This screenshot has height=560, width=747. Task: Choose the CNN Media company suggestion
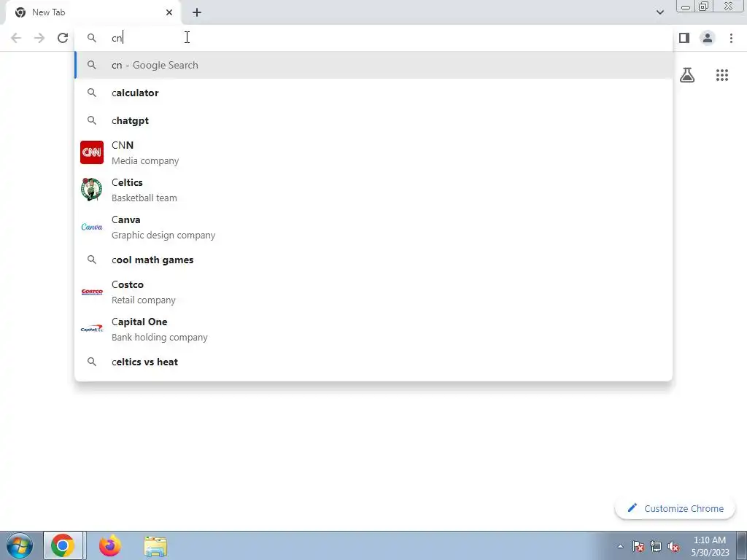373,152
